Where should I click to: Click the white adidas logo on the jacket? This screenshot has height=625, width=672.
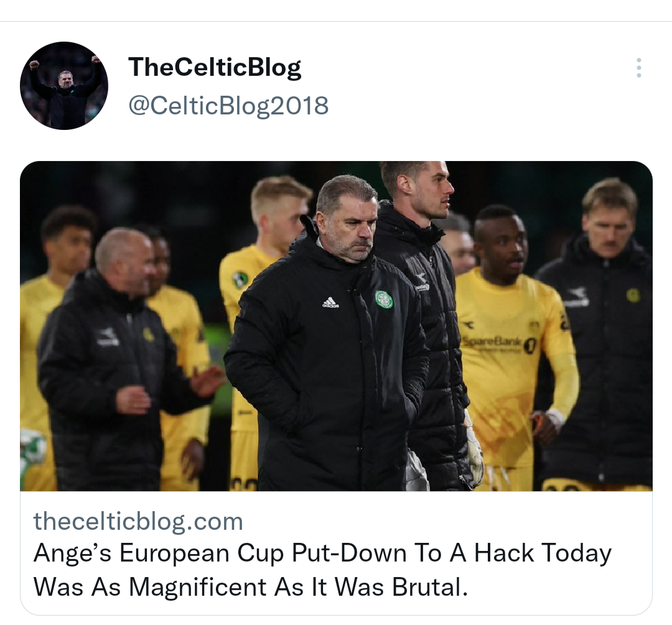pos(330,302)
